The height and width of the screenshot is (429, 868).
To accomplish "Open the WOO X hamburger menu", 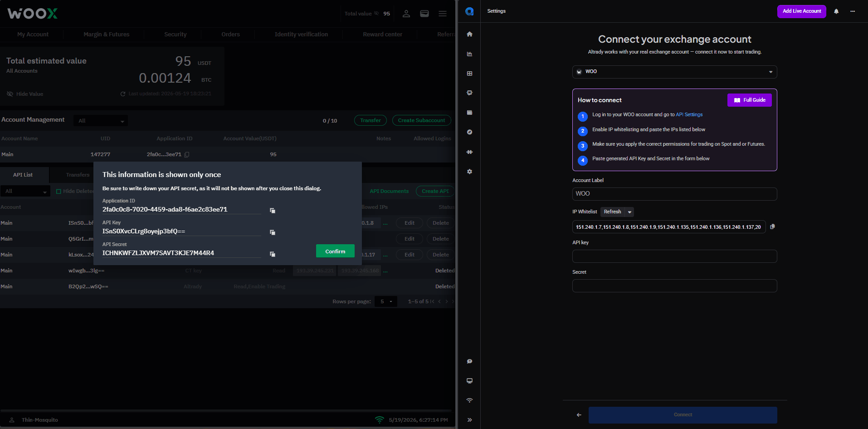I will click(x=443, y=14).
